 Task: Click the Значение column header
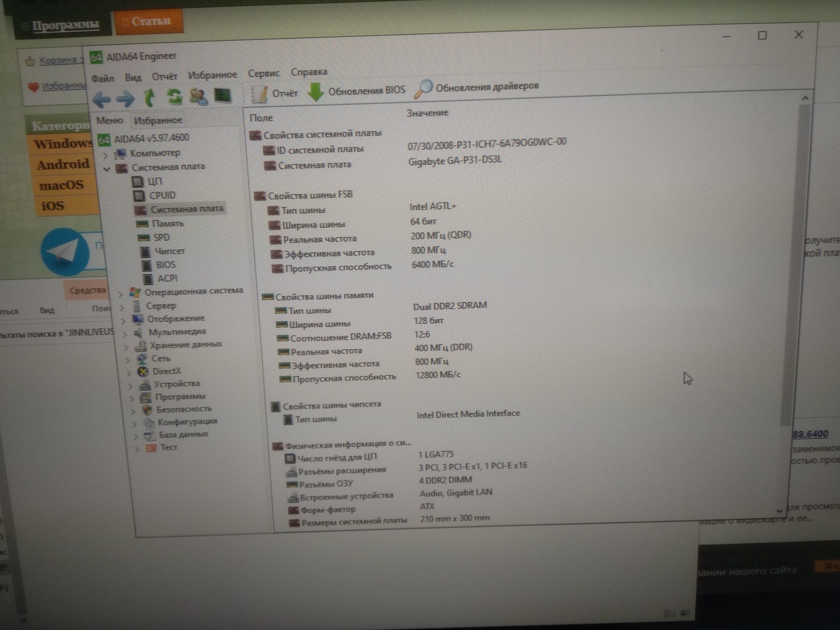click(x=427, y=113)
